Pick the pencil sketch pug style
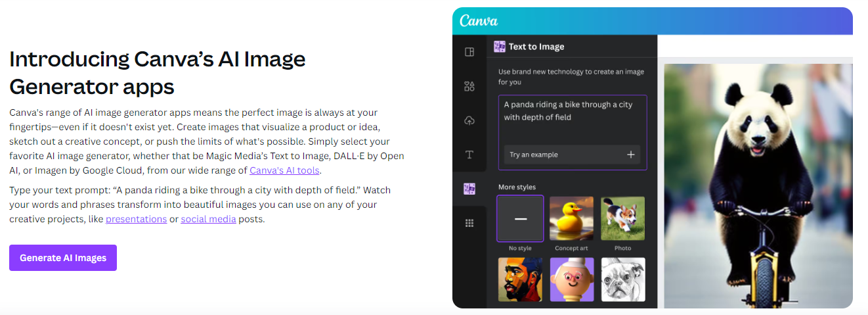Screen dimensions: 868x315 (623, 279)
